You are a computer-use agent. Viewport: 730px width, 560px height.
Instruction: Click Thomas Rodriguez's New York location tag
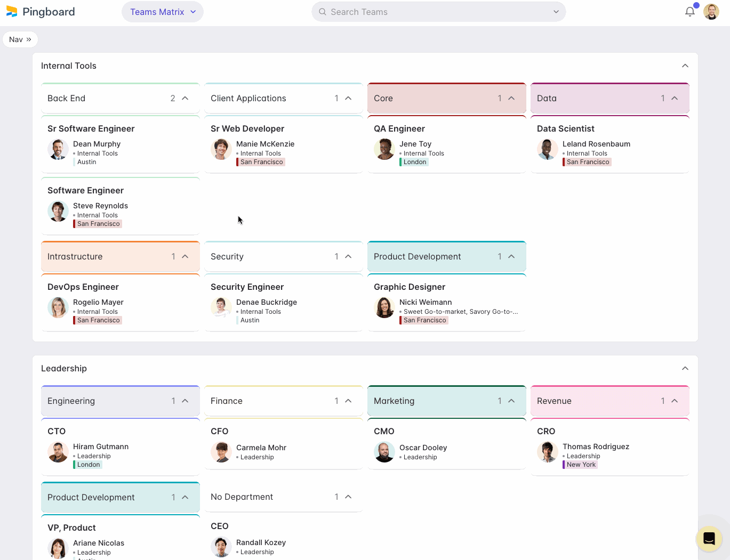coord(581,465)
